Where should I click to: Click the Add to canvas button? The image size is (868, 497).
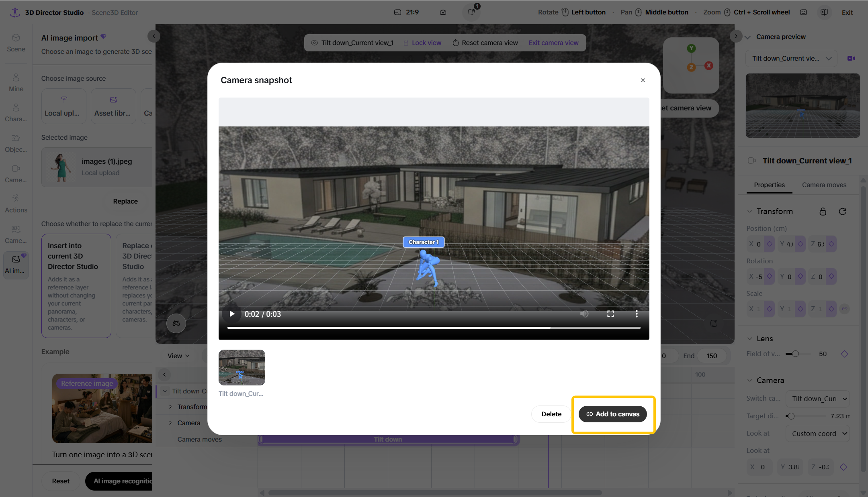click(x=612, y=414)
